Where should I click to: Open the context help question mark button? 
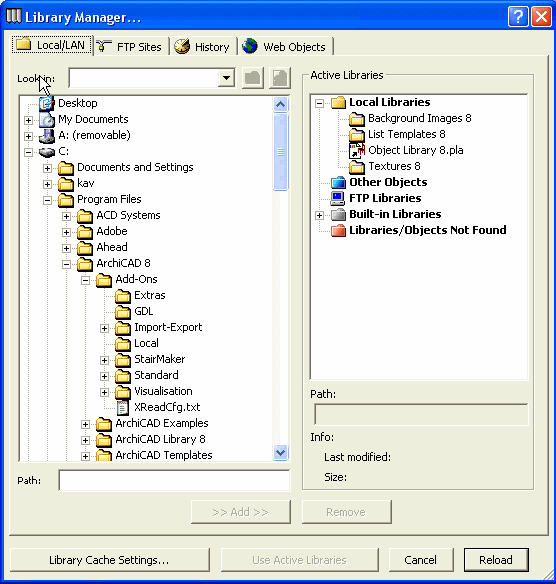518,17
